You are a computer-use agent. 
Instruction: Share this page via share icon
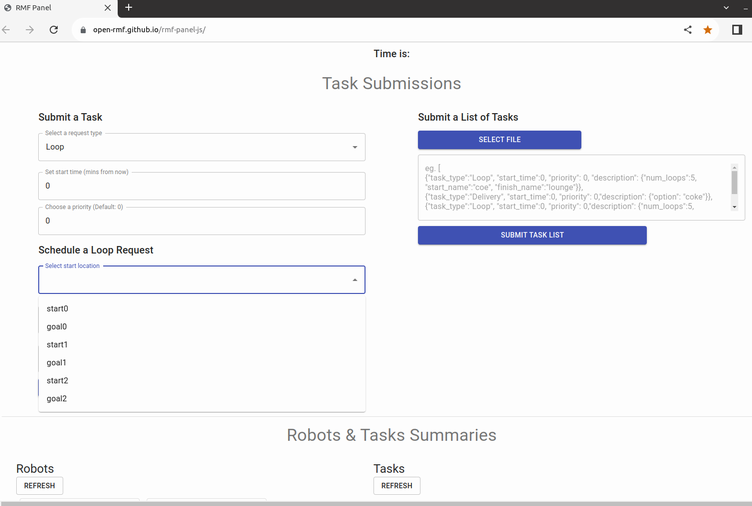pos(687,30)
